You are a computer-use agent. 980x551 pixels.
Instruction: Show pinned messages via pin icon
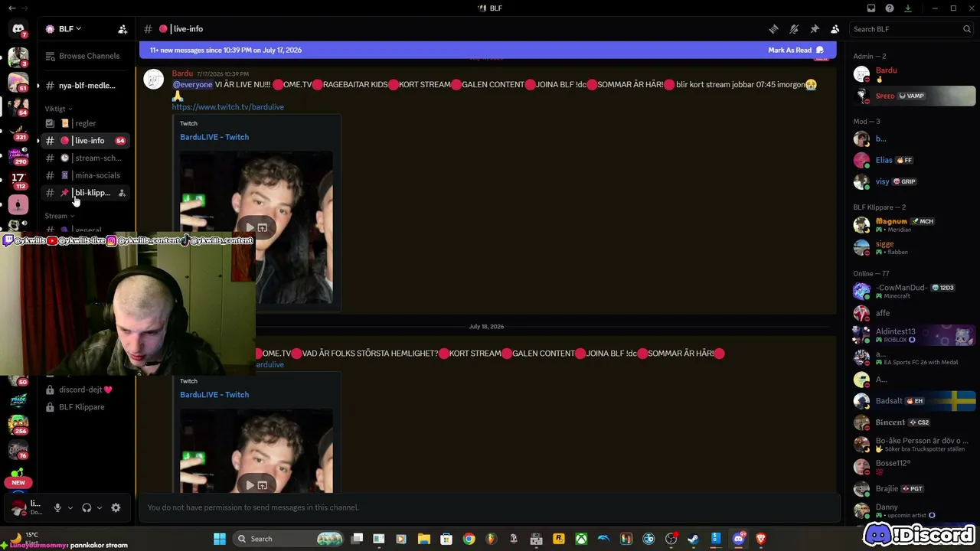click(x=815, y=29)
